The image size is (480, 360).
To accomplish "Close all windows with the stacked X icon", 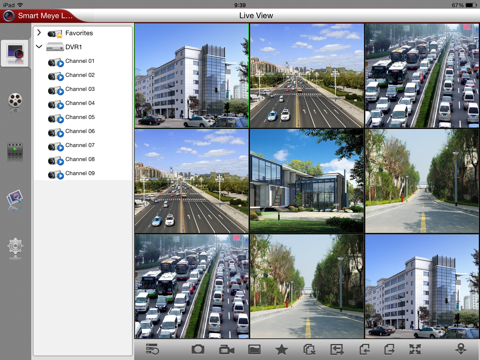I will click(x=309, y=349).
